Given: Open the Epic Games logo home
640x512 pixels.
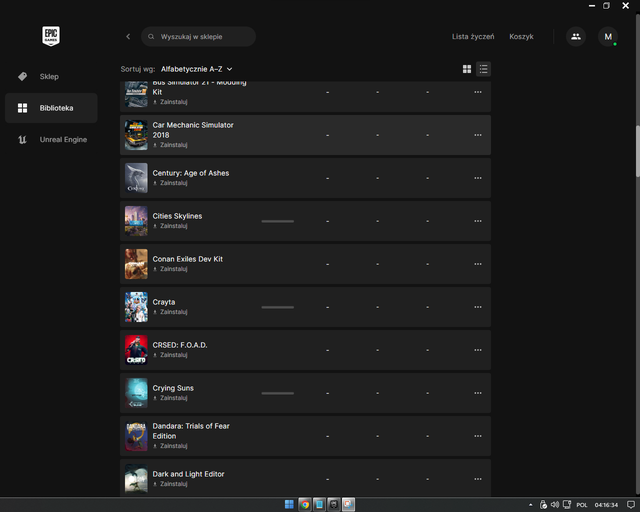Looking at the screenshot, I should (x=51, y=36).
